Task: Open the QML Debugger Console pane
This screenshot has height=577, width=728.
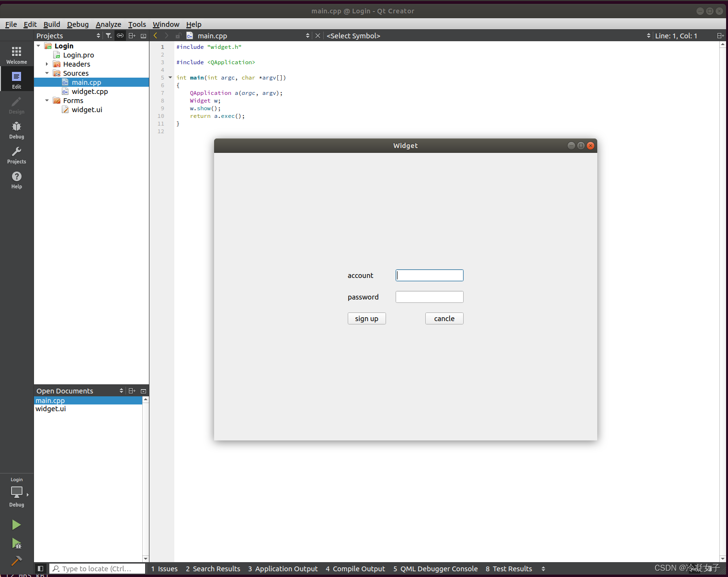Action: pos(435,568)
